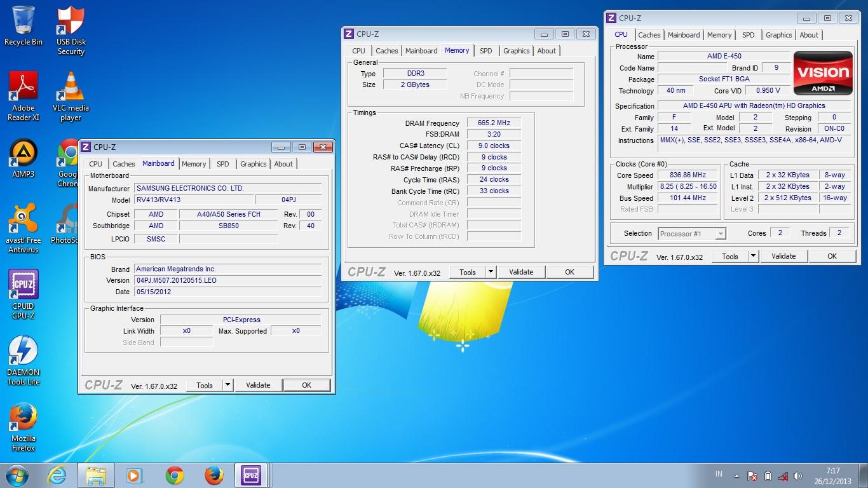Click Validate in Mainboard window

258,385
